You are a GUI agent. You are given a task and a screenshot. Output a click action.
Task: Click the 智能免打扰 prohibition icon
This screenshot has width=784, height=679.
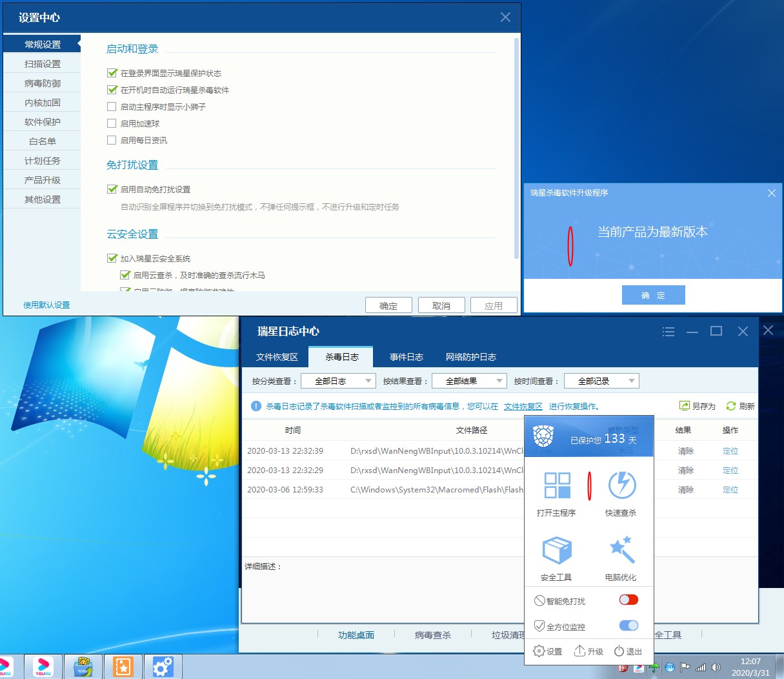pos(539,601)
